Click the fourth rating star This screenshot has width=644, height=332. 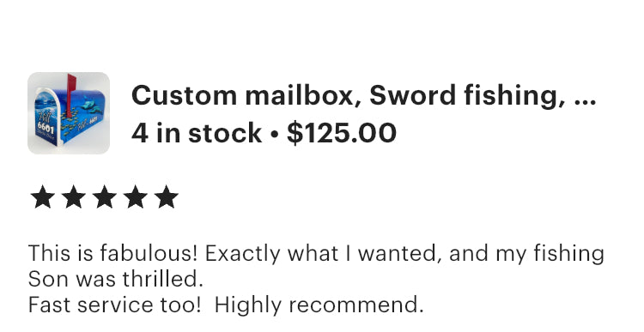(x=135, y=197)
